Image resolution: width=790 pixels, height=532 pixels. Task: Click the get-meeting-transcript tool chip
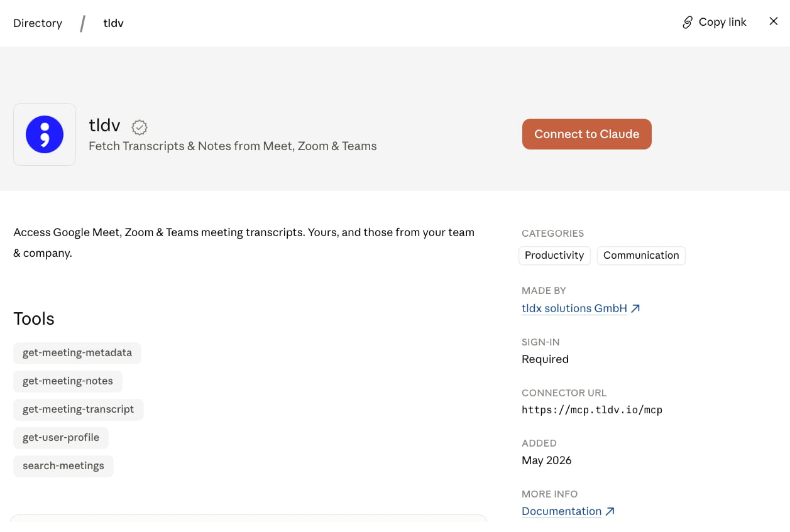79,410
